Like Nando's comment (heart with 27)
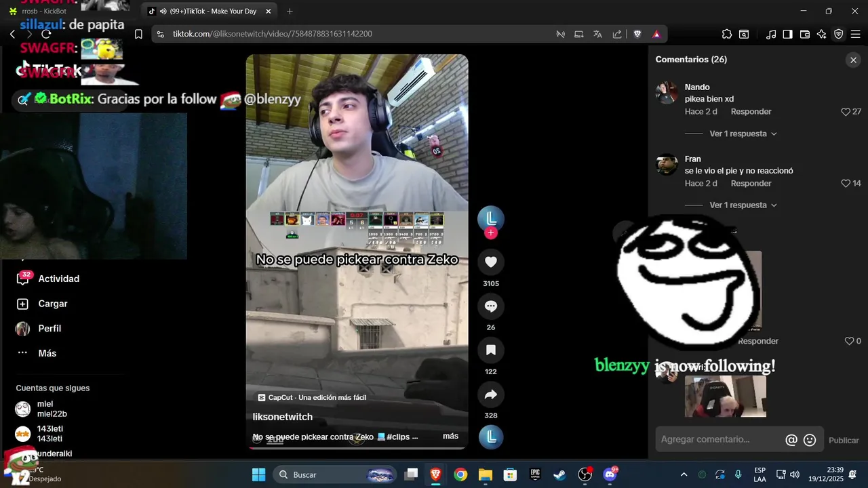The width and height of the screenshot is (868, 488). (x=846, y=112)
